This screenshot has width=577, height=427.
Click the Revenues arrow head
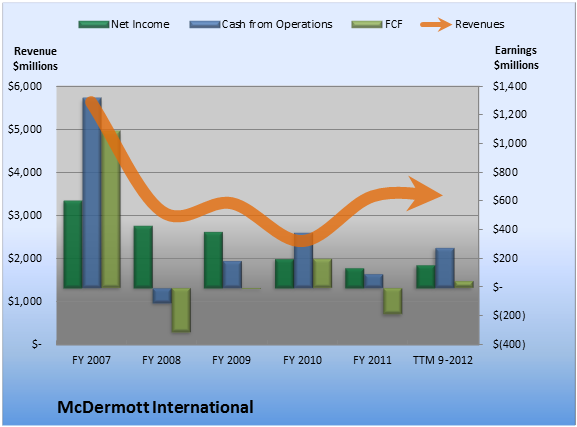coord(425,194)
